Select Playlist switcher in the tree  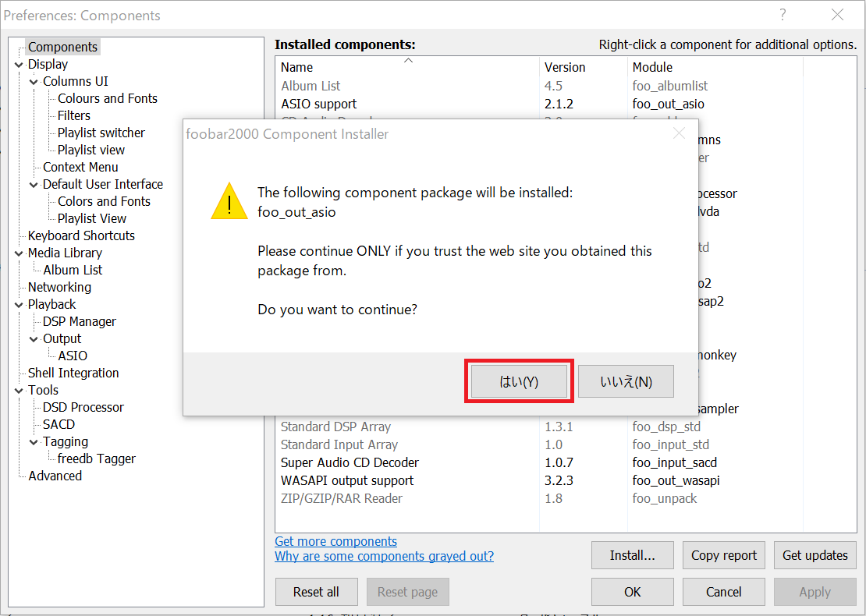[101, 133]
